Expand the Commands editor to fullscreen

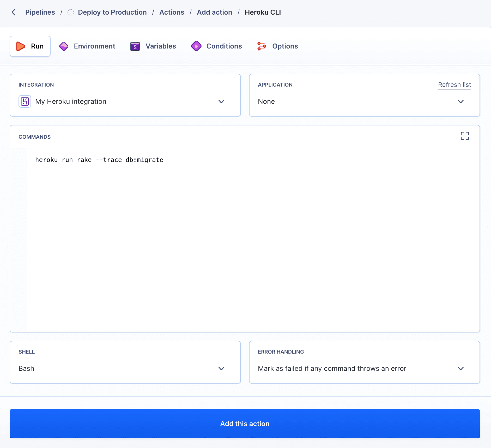pos(465,136)
